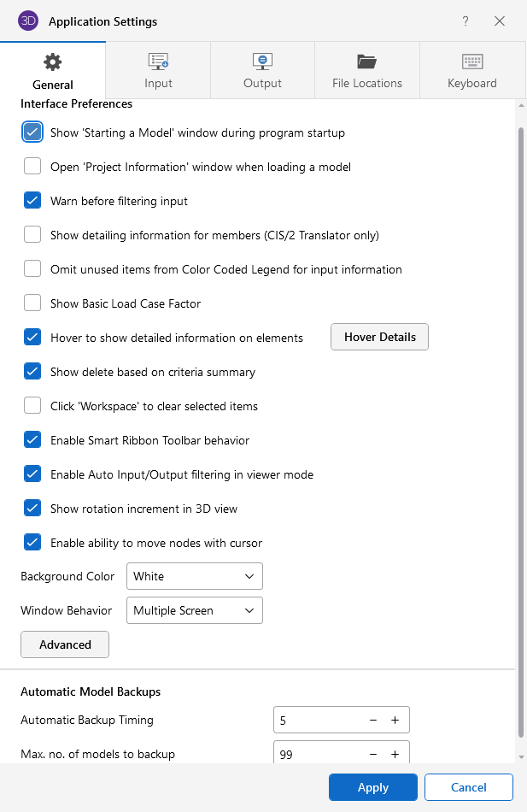
Task: Click the General gear icon
Action: [x=53, y=62]
